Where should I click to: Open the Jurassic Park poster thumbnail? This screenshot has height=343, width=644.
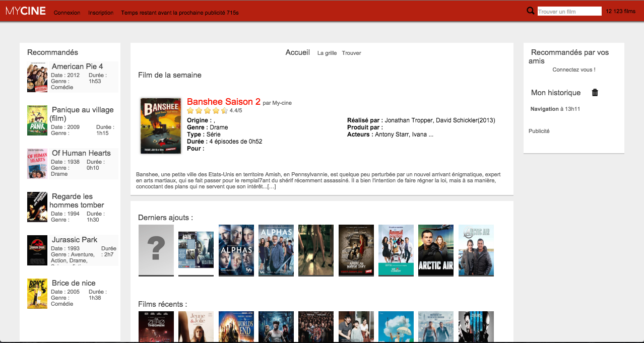(37, 250)
